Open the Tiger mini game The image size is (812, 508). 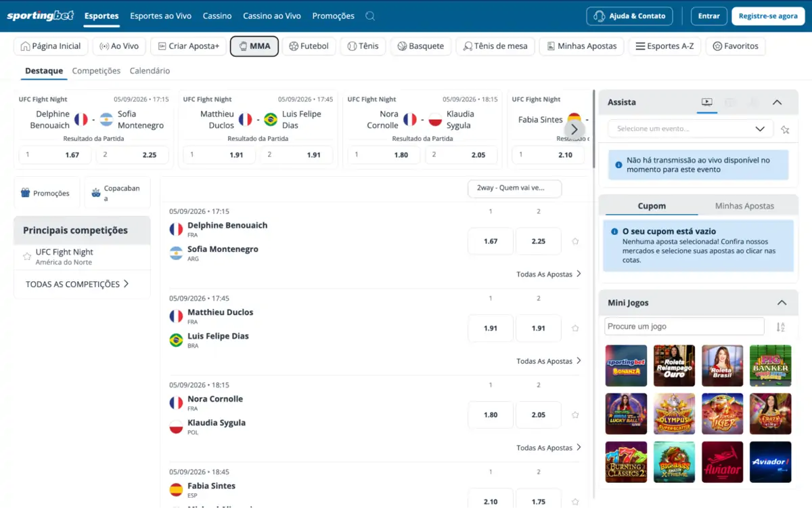point(722,414)
